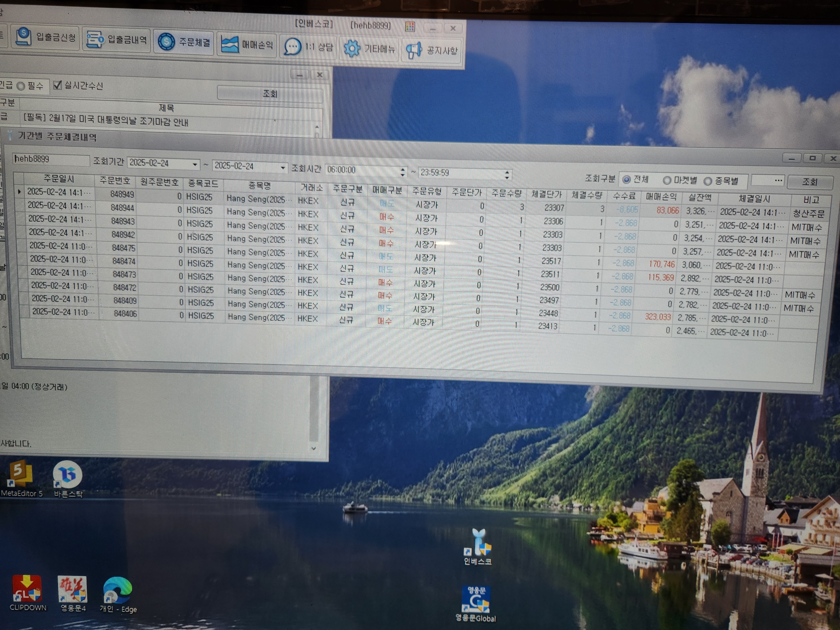Click the 23:59:59 time input field
This screenshot has width=840, height=630.
click(465, 173)
